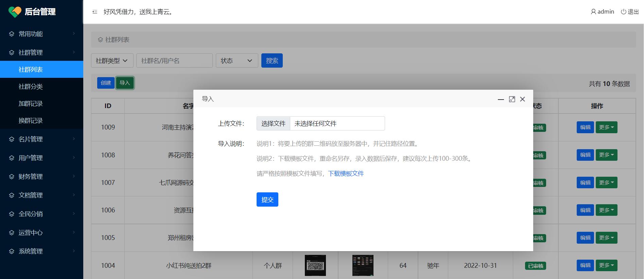Click the 退出 logout power icon
644x279 pixels.
[623, 12]
